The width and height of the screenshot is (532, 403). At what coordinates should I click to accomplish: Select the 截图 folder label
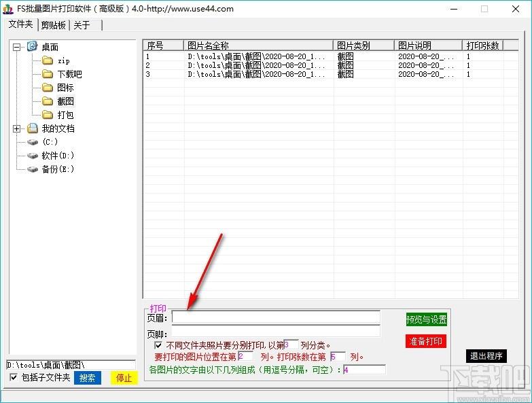pyautogui.click(x=65, y=101)
